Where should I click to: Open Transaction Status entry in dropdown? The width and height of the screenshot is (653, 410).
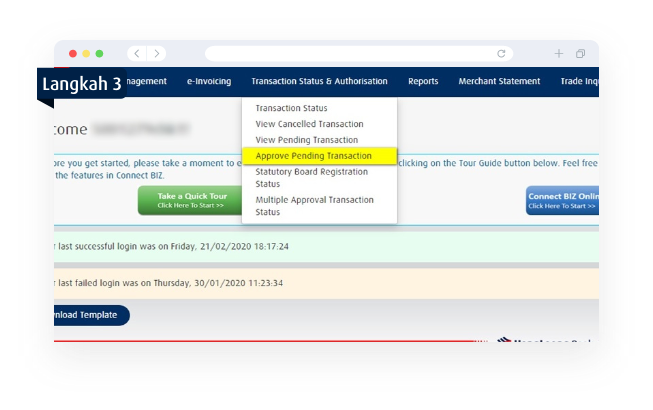292,108
